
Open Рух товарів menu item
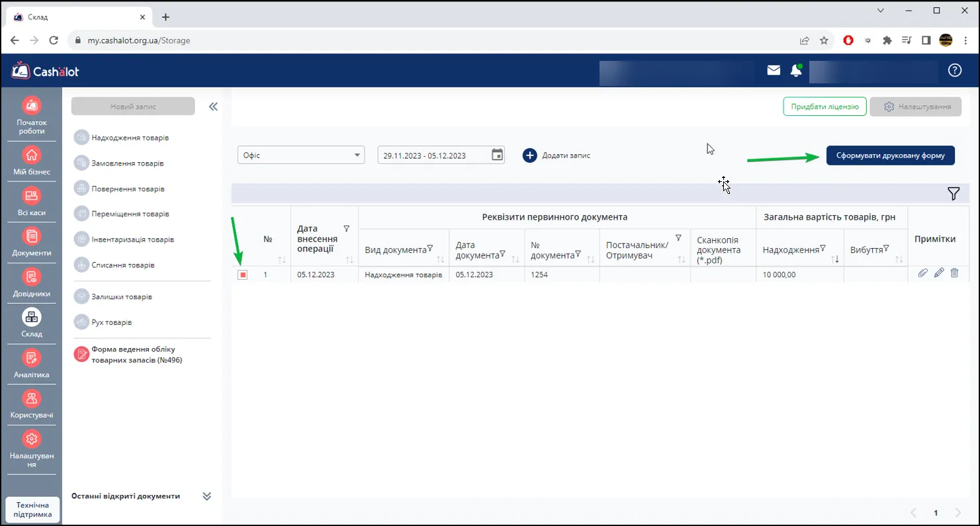tap(103, 322)
